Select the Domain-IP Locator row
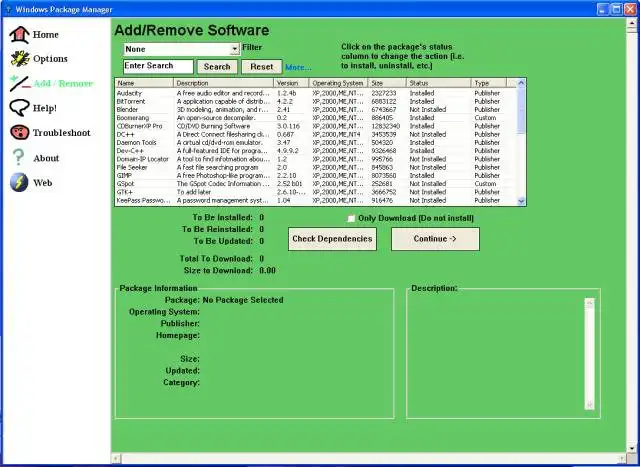This screenshot has height=467, width=640. 316,159
